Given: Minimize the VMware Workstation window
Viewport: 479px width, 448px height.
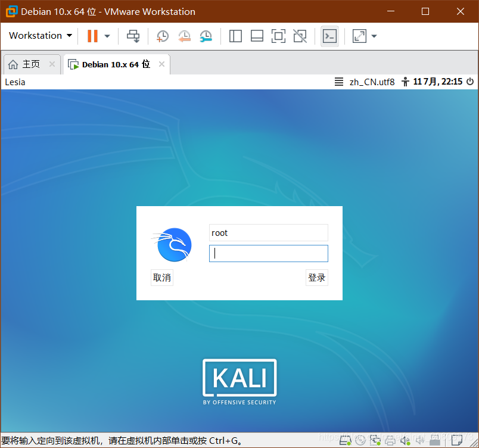Looking at the screenshot, I should pyautogui.click(x=391, y=11).
